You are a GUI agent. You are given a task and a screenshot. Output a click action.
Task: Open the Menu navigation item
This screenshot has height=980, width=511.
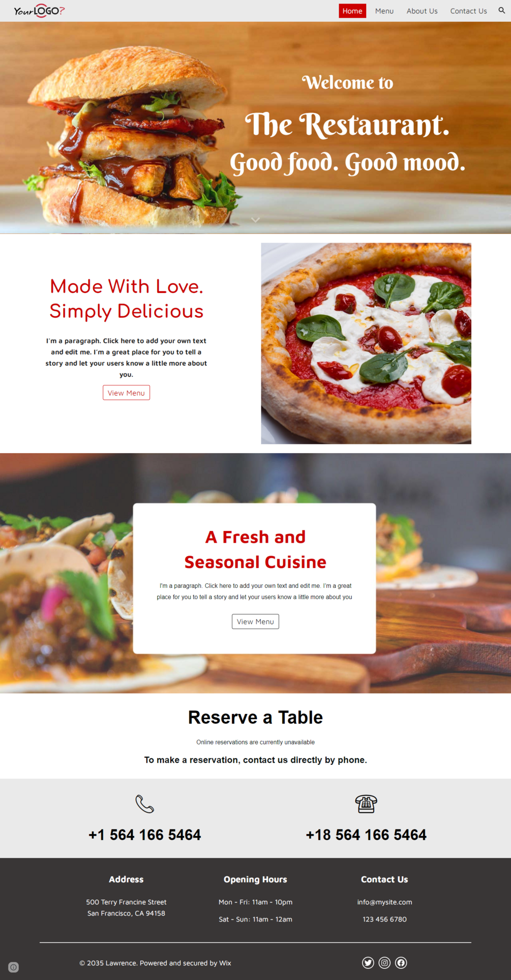pyautogui.click(x=384, y=11)
